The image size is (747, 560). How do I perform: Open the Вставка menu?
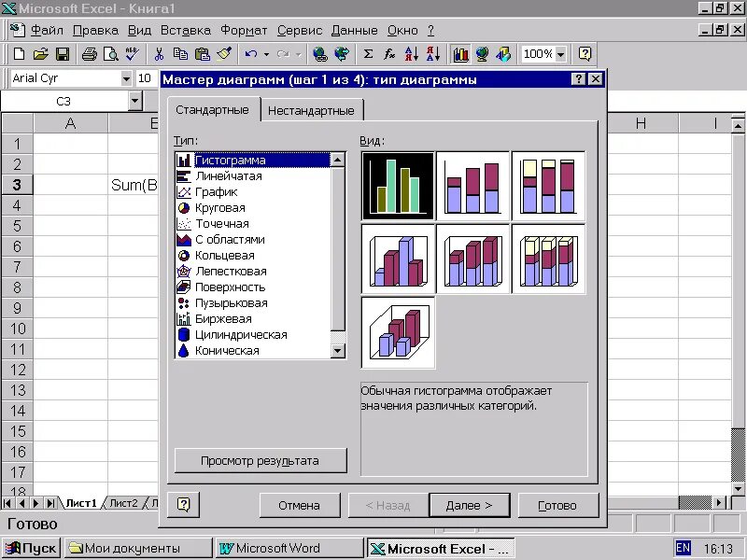point(185,31)
